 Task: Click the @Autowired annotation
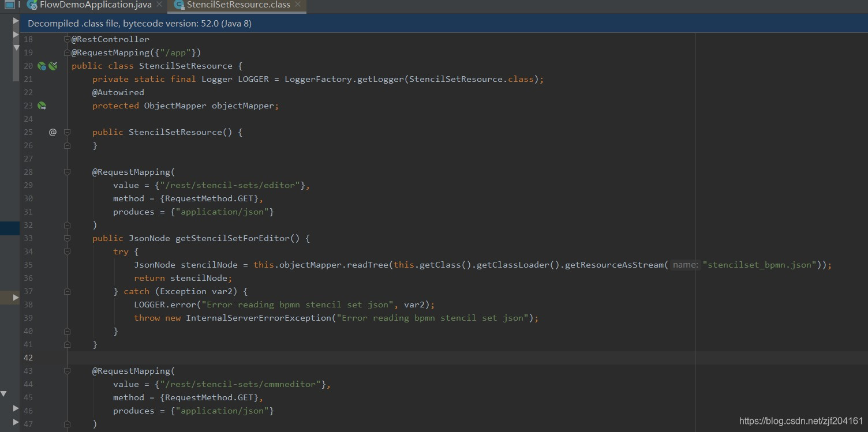(x=118, y=92)
